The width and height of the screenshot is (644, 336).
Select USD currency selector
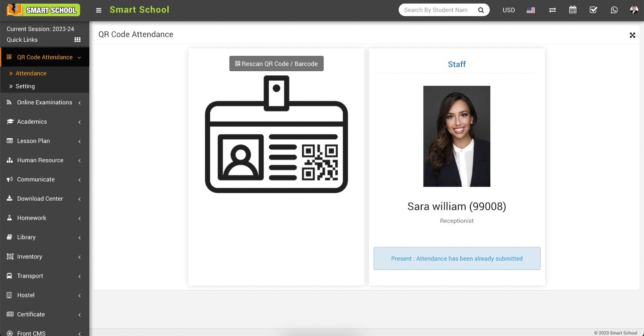pos(508,10)
